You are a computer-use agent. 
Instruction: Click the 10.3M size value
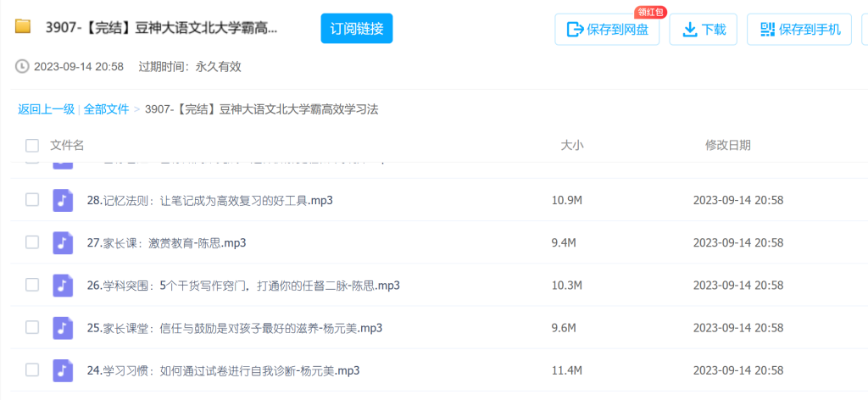567,286
